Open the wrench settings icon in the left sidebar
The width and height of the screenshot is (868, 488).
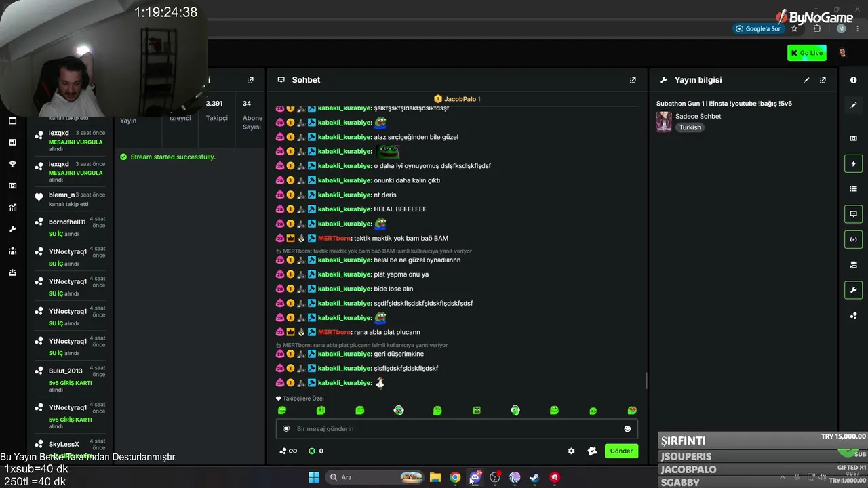pos(12,229)
